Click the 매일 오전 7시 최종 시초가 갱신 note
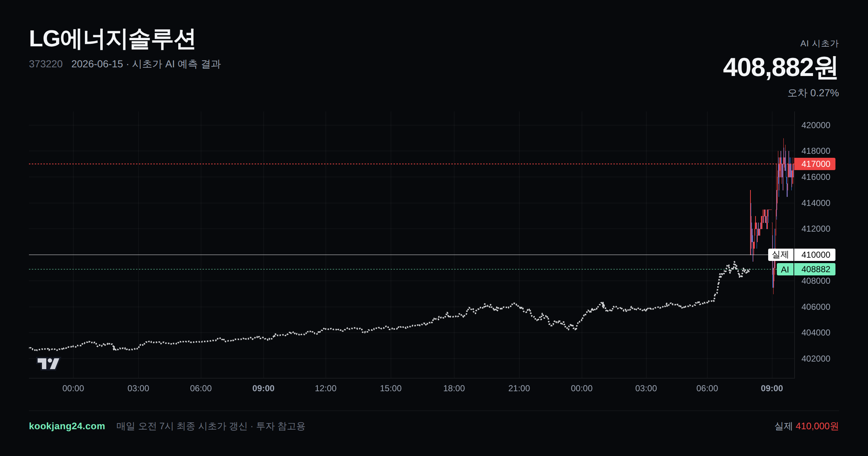 [210, 426]
